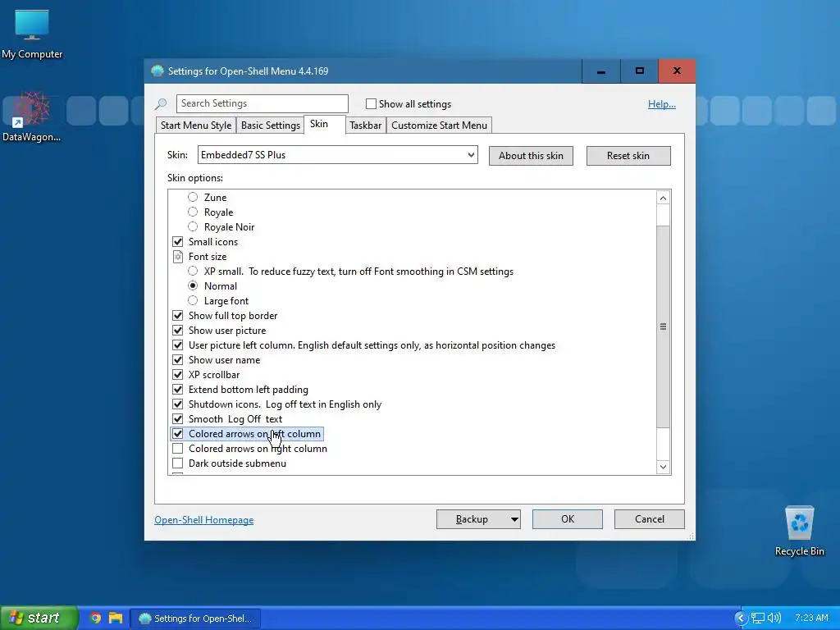Click the Font size settings icon
This screenshot has width=840, height=630.
click(178, 257)
